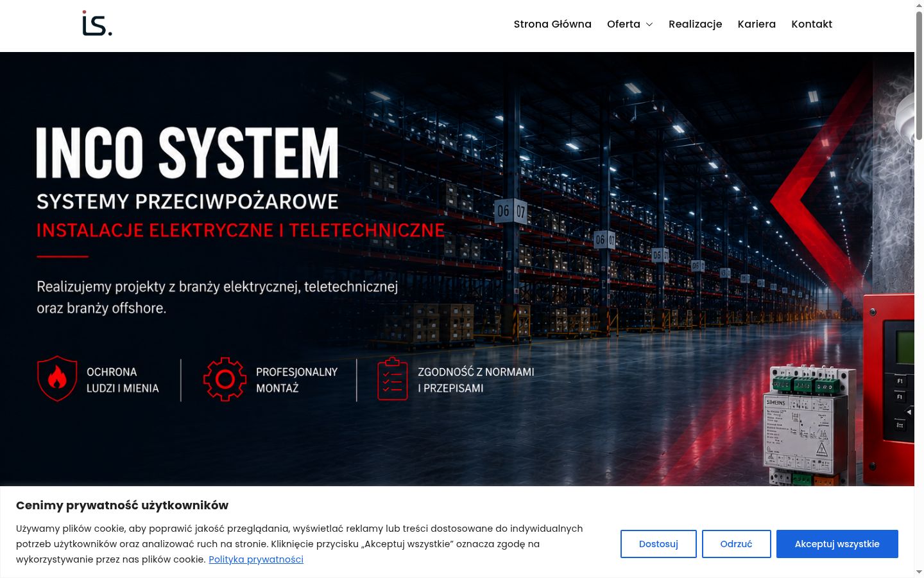Click the PROFESJONALNY MONTAŻ label
924x578 pixels.
pyautogui.click(x=296, y=380)
